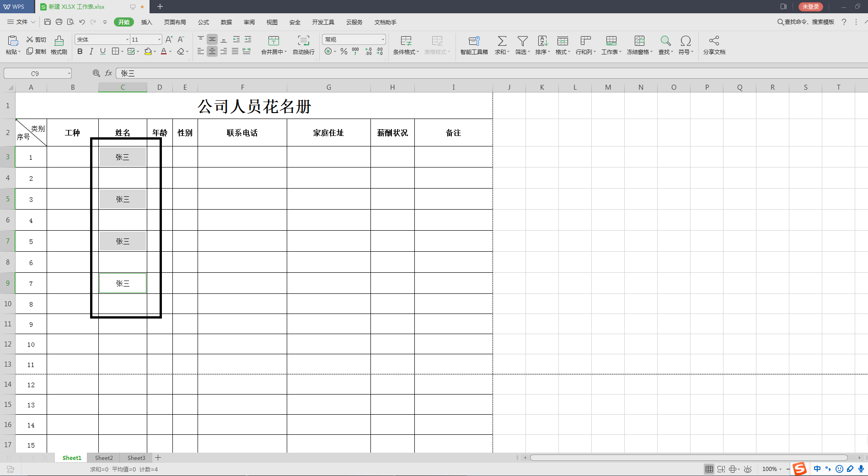Click the AutoSum 求和 sigma icon
Image resolution: width=868 pixels, height=476 pixels.
pyautogui.click(x=502, y=41)
